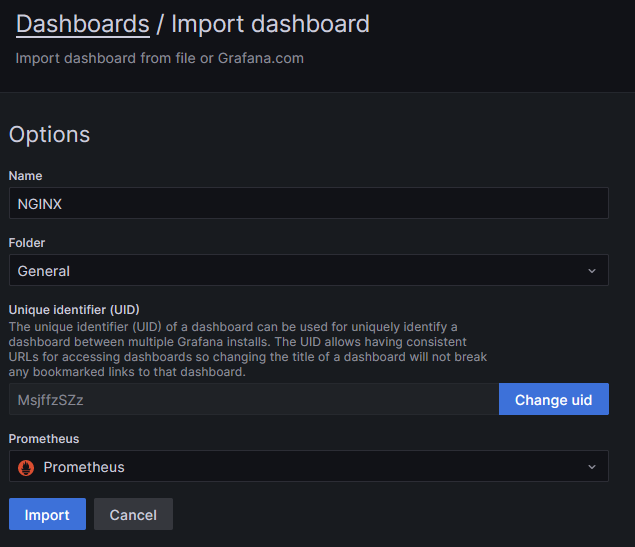The width and height of the screenshot is (635, 547).
Task: Click the slash separator in breadcrumb
Action: coord(160,24)
